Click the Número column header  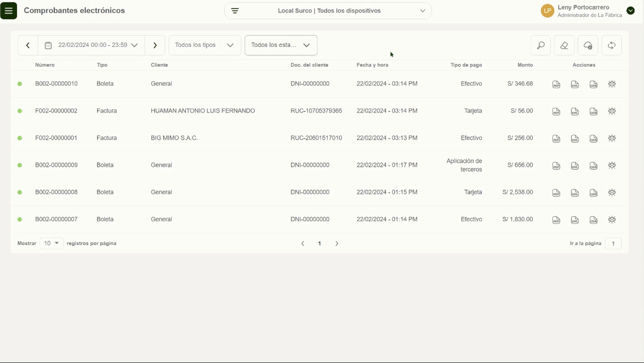point(45,65)
